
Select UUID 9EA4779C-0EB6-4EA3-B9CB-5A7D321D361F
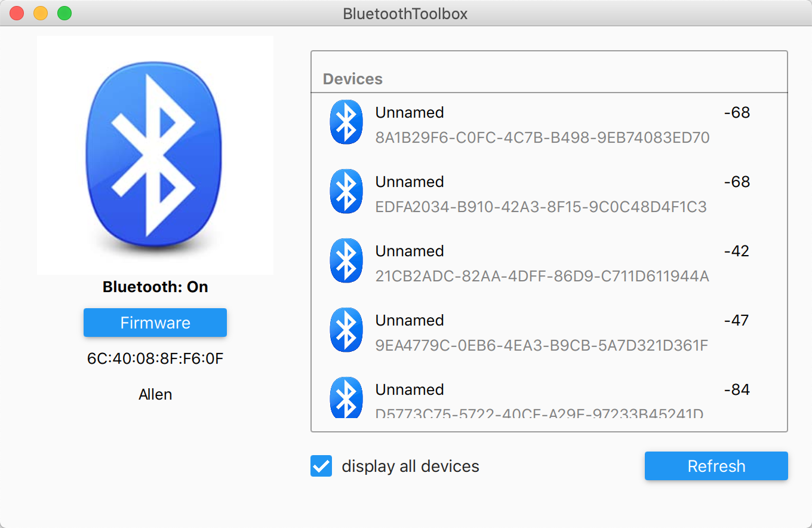point(542,346)
